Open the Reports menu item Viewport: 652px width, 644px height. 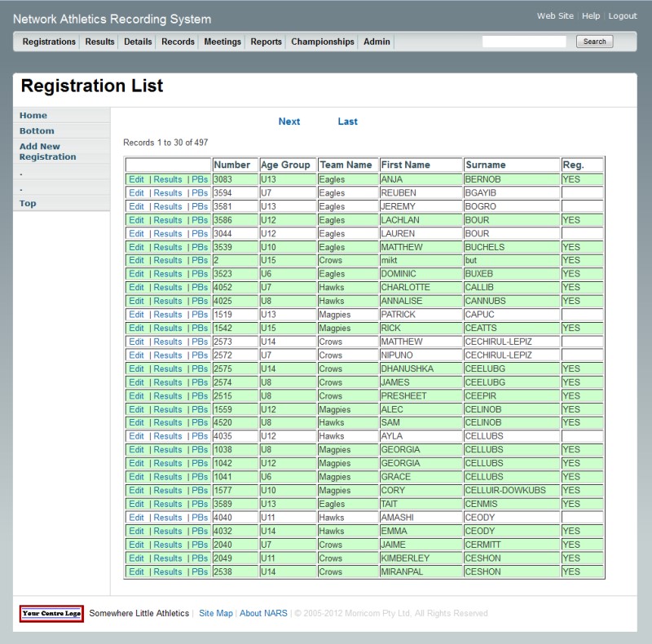(x=266, y=42)
